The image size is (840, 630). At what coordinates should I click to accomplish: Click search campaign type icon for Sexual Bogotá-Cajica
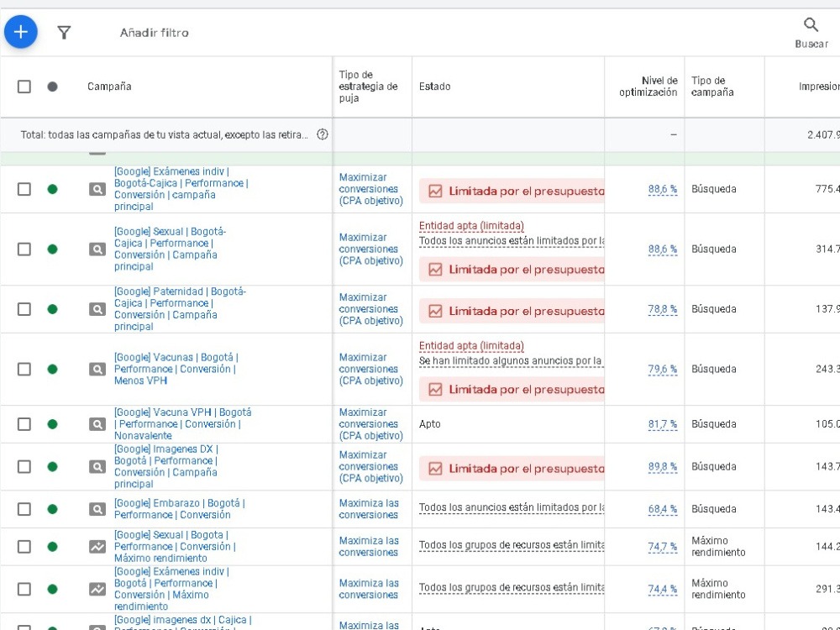coord(97,249)
